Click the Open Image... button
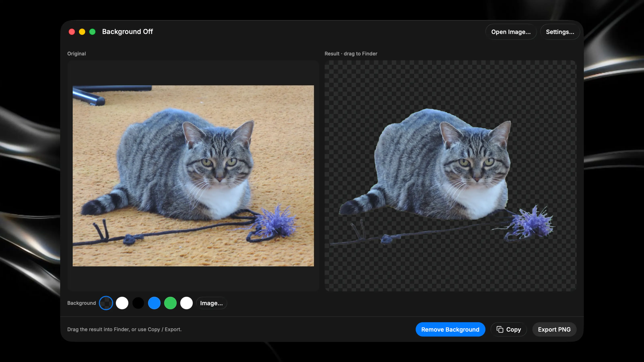 point(511,32)
